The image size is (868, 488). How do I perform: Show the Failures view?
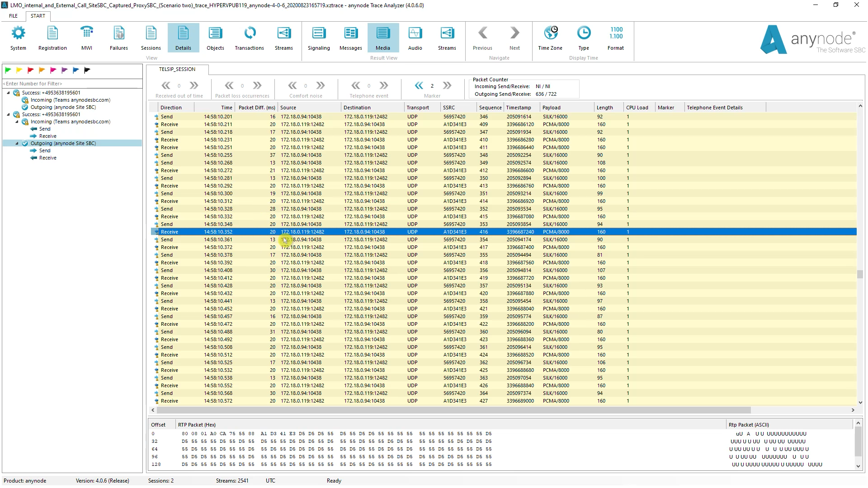pos(119,38)
